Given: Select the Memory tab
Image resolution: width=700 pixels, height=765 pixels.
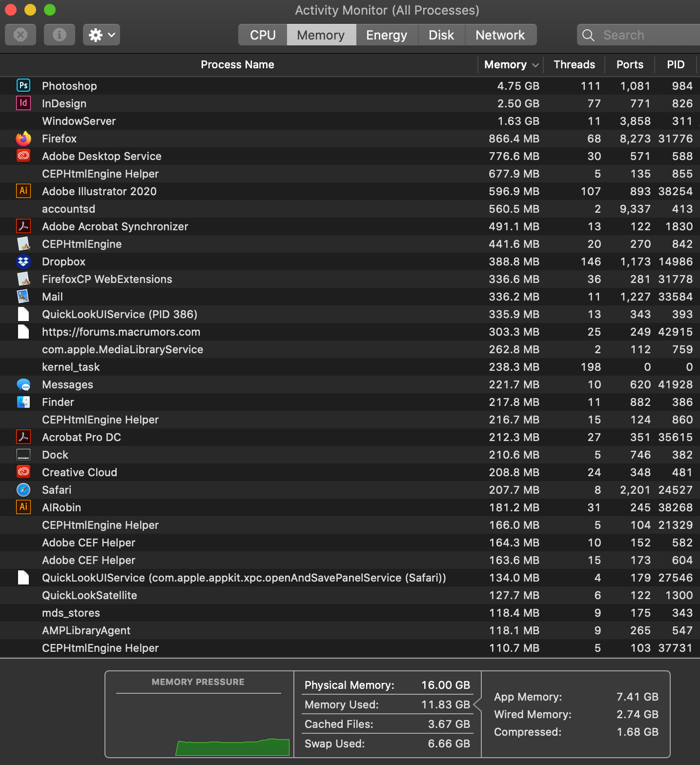Looking at the screenshot, I should (321, 35).
